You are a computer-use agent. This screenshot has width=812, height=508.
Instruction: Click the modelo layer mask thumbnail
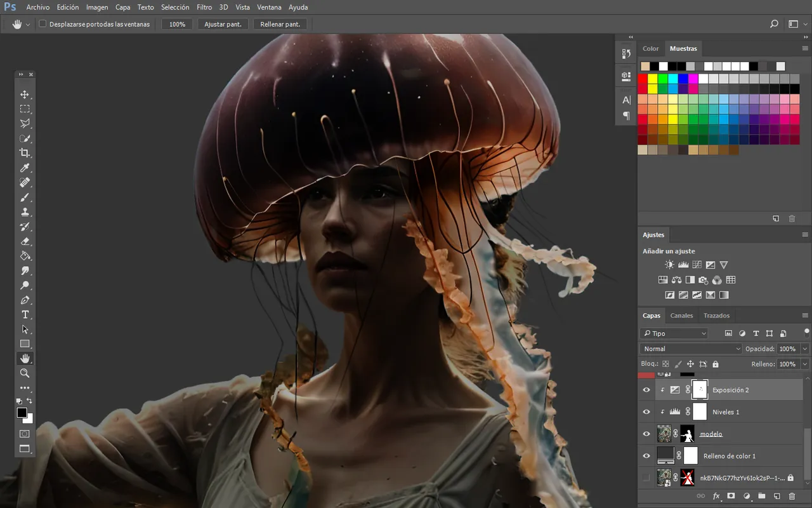pyautogui.click(x=688, y=434)
